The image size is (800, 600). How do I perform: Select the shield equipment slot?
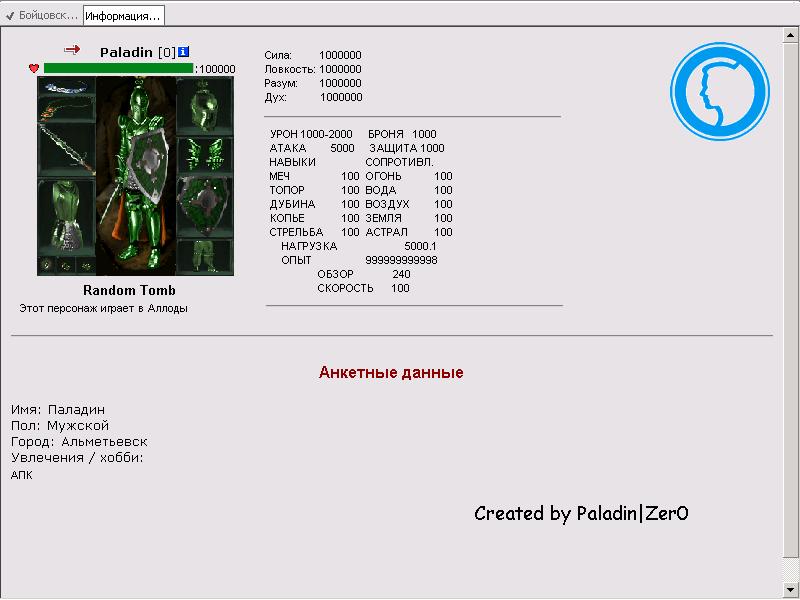click(x=205, y=206)
